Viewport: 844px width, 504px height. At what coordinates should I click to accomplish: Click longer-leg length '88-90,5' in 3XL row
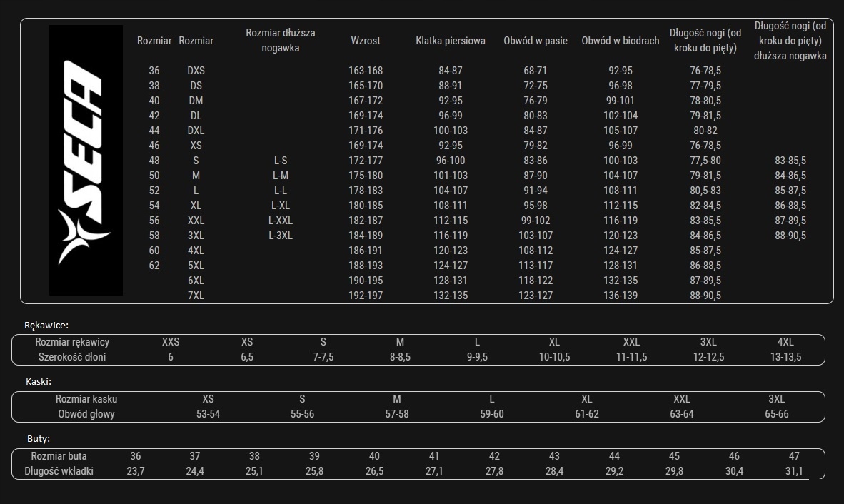coord(790,236)
